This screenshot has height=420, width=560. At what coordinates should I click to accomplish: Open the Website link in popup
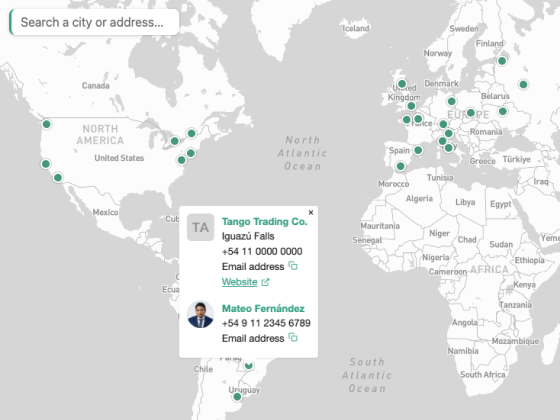point(239,282)
